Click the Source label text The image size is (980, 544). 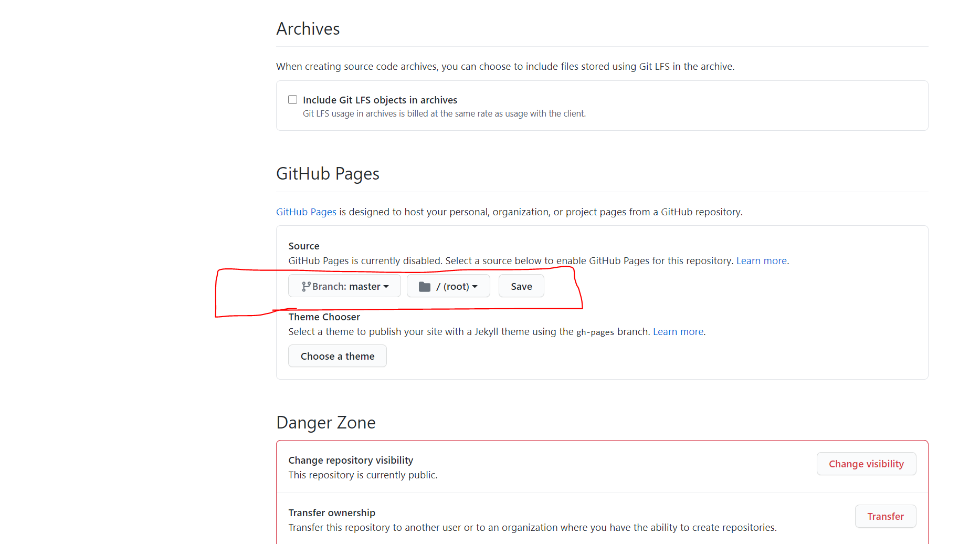[x=304, y=246]
